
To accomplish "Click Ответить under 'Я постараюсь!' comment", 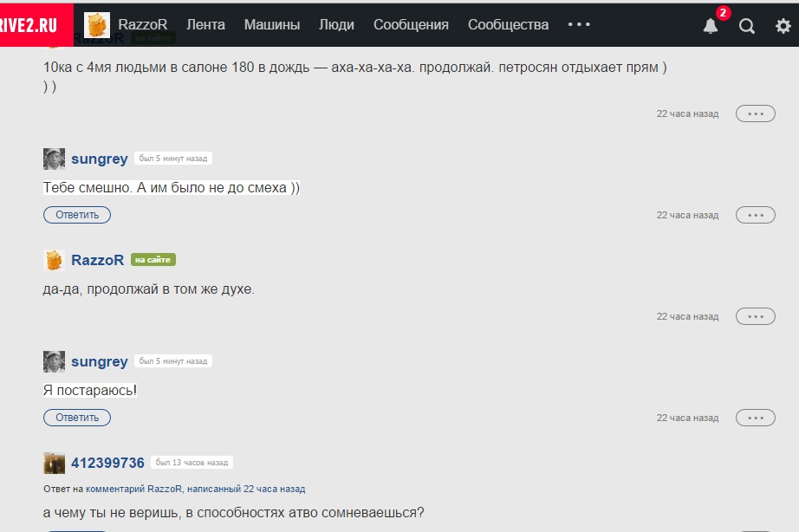I will pyautogui.click(x=77, y=418).
